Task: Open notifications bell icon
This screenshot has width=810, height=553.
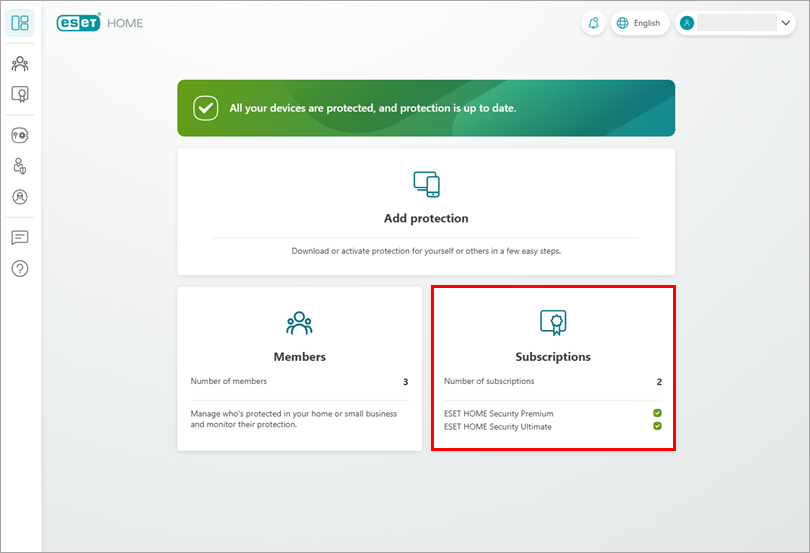Action: [593, 23]
